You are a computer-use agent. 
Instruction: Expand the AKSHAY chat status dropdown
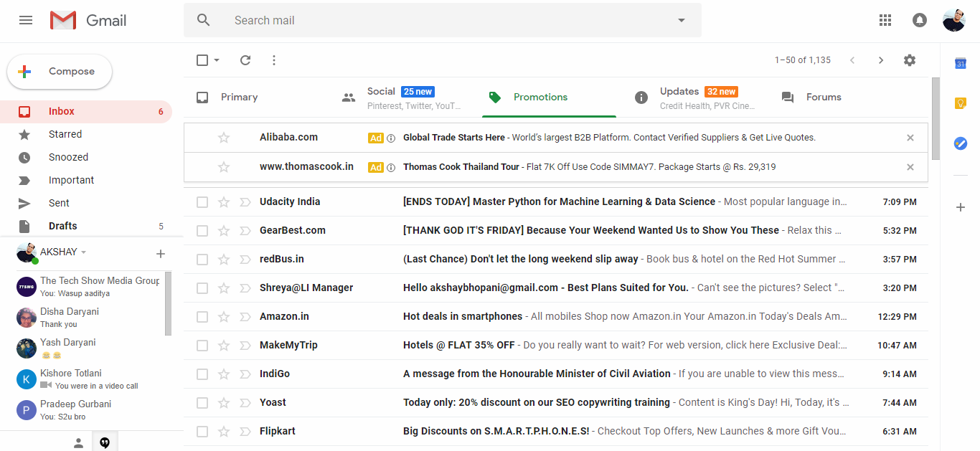[84, 252]
